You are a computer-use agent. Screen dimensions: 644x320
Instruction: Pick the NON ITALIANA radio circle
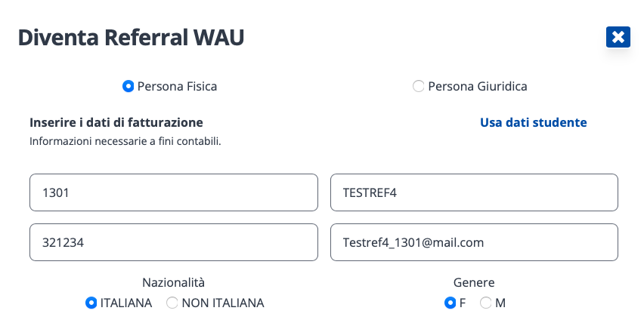click(x=172, y=303)
